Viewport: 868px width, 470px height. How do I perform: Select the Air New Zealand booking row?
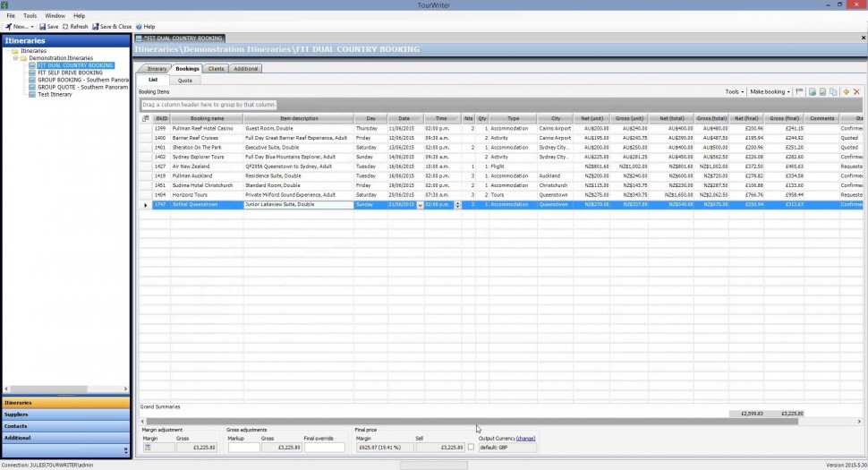pos(501,167)
